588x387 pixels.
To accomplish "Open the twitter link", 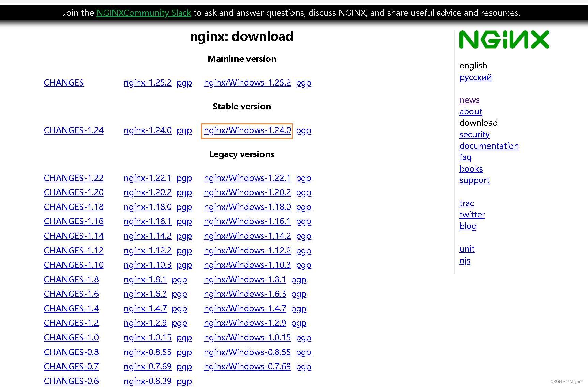I will coord(472,215).
